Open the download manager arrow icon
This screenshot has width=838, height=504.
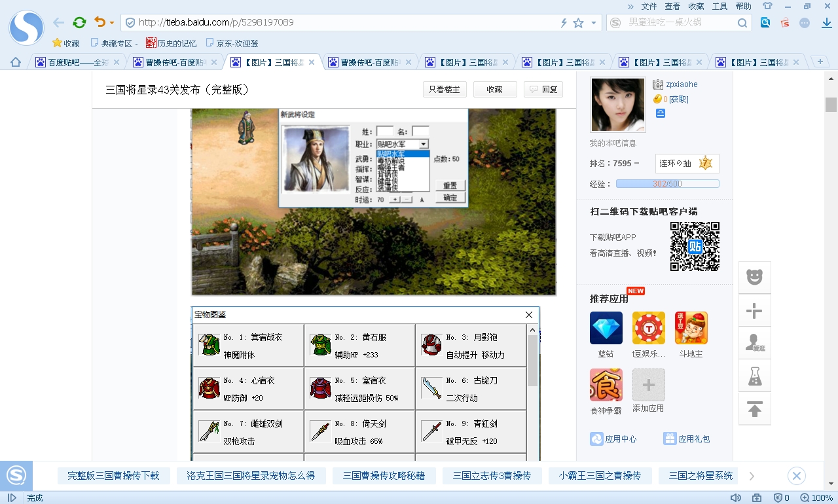(827, 23)
